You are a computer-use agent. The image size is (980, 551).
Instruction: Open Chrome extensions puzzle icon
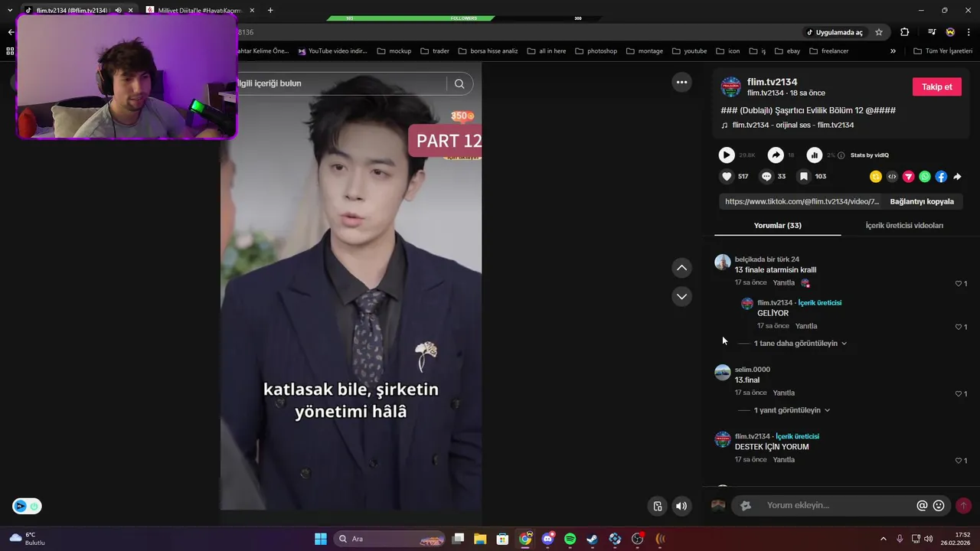pos(905,32)
